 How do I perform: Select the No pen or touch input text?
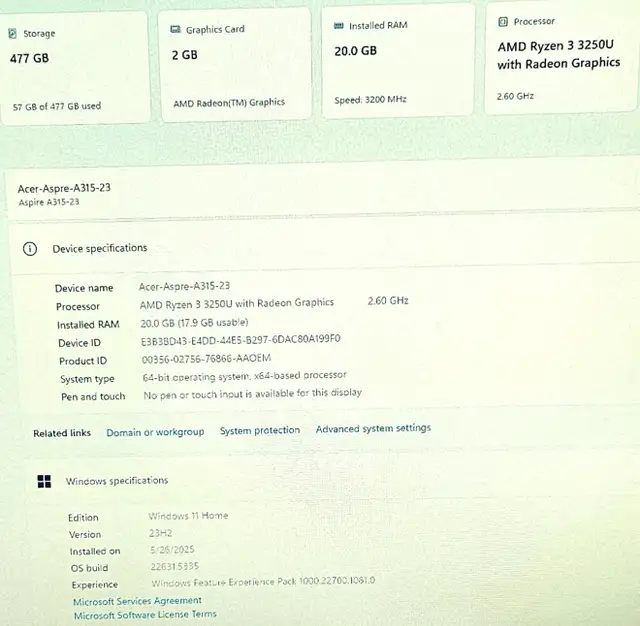253,394
